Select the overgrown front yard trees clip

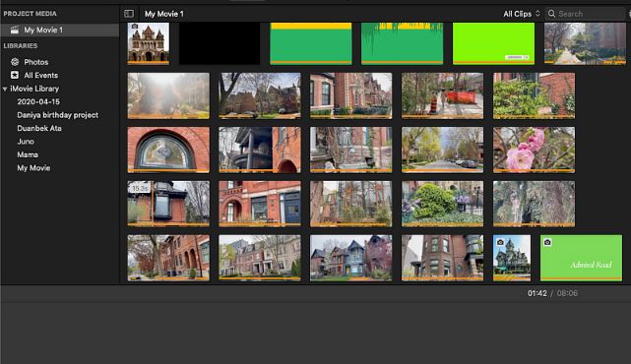[x=350, y=204]
